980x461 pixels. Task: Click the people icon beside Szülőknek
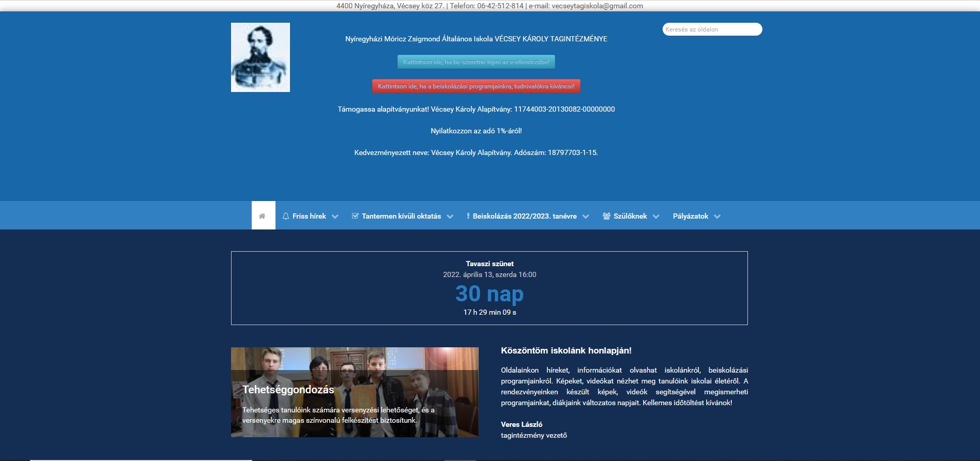606,216
